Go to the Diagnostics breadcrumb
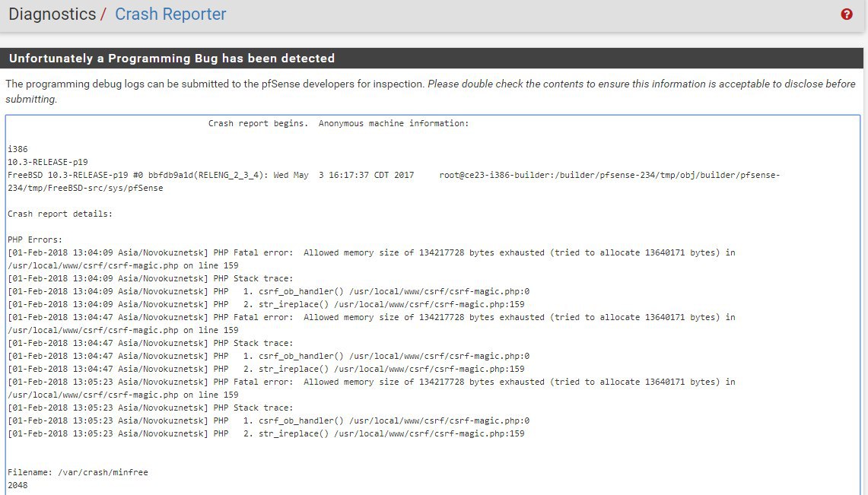868x495 pixels. coord(52,14)
